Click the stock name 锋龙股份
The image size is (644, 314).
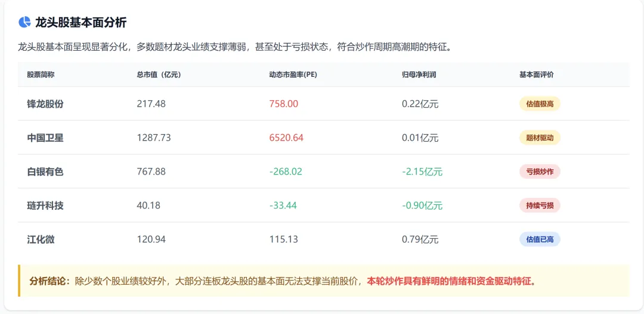coord(45,104)
